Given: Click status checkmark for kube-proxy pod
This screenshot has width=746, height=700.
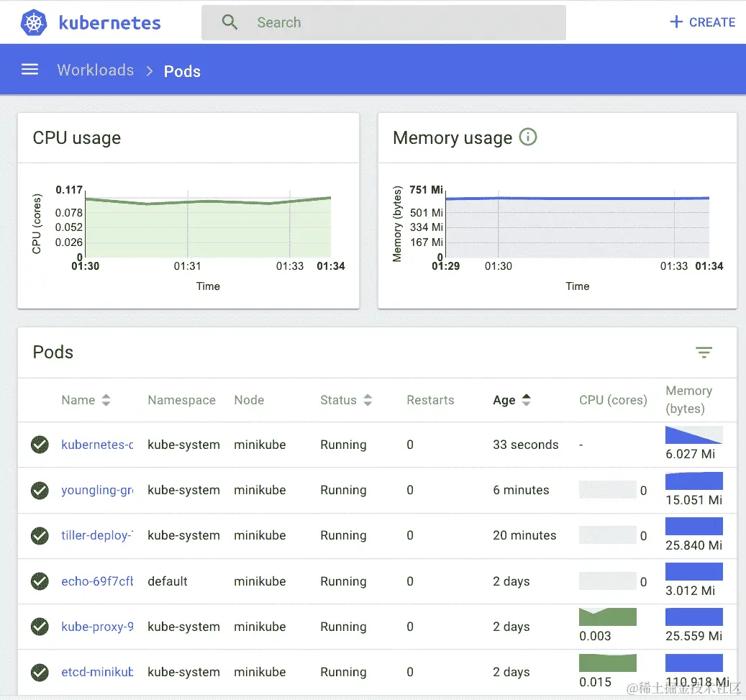Looking at the screenshot, I should [x=40, y=627].
